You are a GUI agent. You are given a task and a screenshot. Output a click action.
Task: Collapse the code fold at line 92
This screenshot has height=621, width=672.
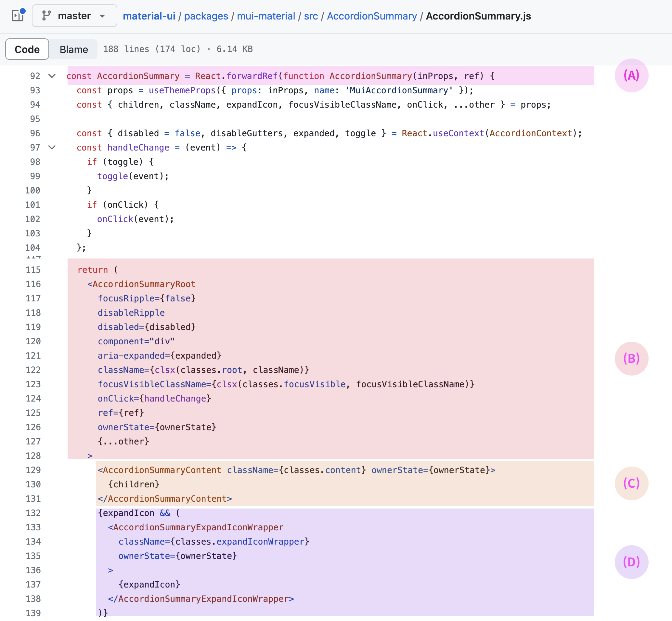tap(52, 76)
